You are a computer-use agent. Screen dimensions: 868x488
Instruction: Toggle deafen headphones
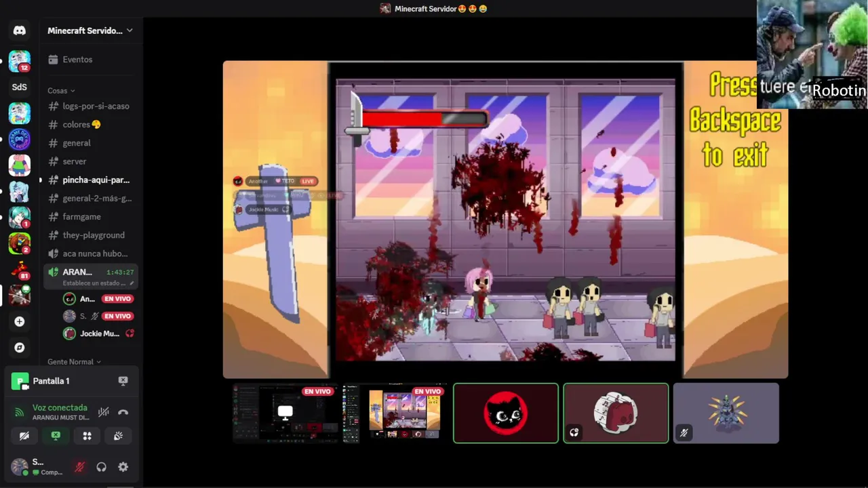tap(101, 467)
